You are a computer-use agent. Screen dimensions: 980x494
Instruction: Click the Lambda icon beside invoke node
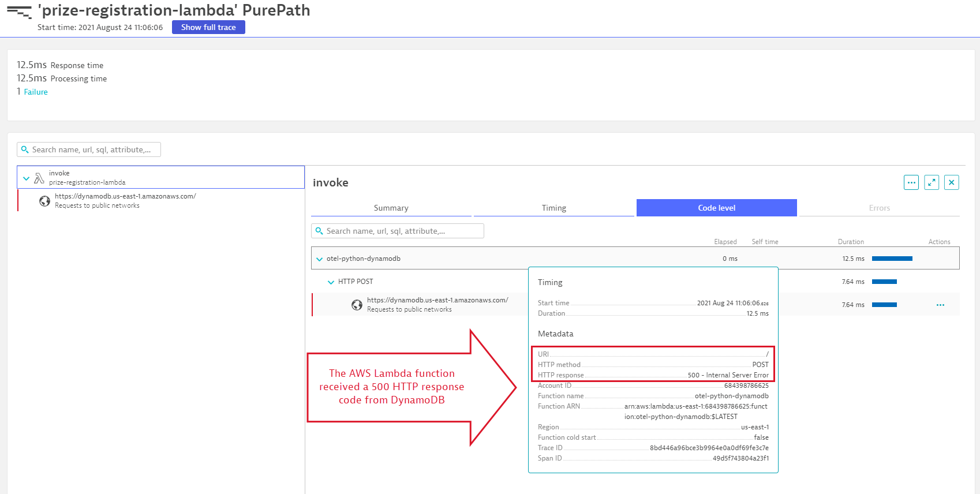coord(39,178)
